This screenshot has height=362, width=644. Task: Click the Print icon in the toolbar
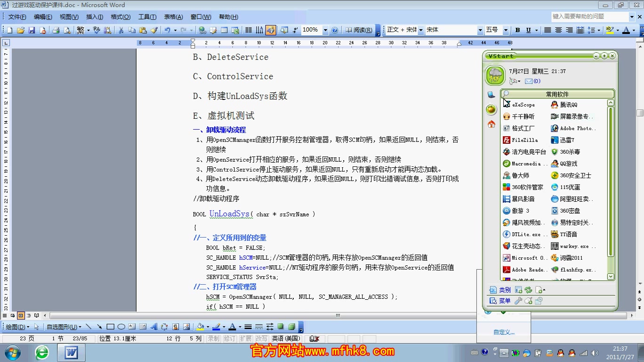(56, 30)
